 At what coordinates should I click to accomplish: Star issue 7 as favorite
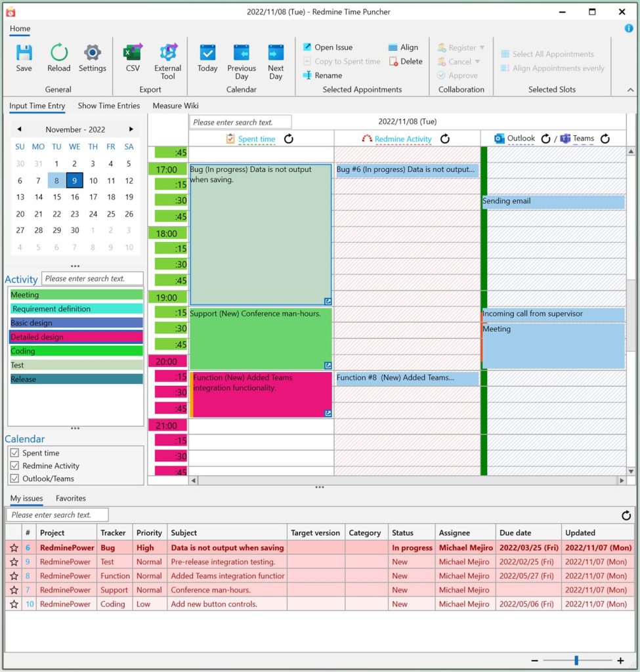pos(14,590)
